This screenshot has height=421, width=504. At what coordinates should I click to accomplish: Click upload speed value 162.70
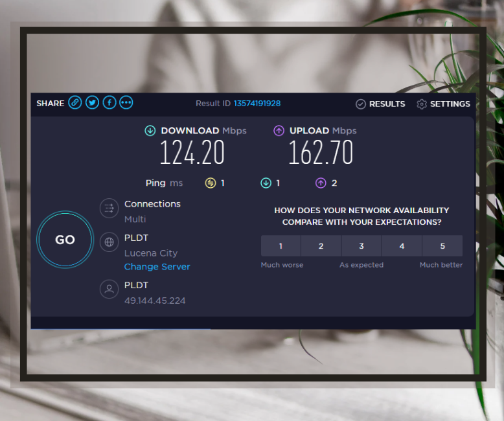[321, 152]
